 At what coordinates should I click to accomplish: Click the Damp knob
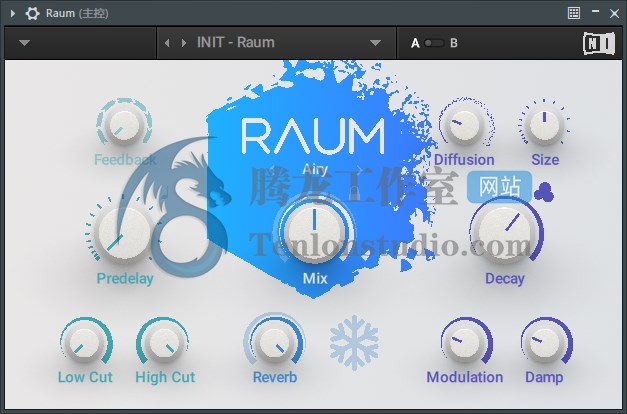[x=545, y=344]
